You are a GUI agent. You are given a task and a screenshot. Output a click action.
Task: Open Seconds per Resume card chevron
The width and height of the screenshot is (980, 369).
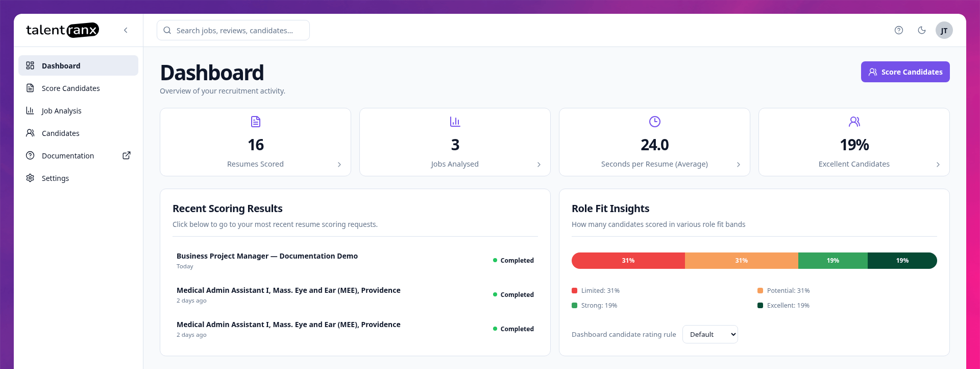739,165
